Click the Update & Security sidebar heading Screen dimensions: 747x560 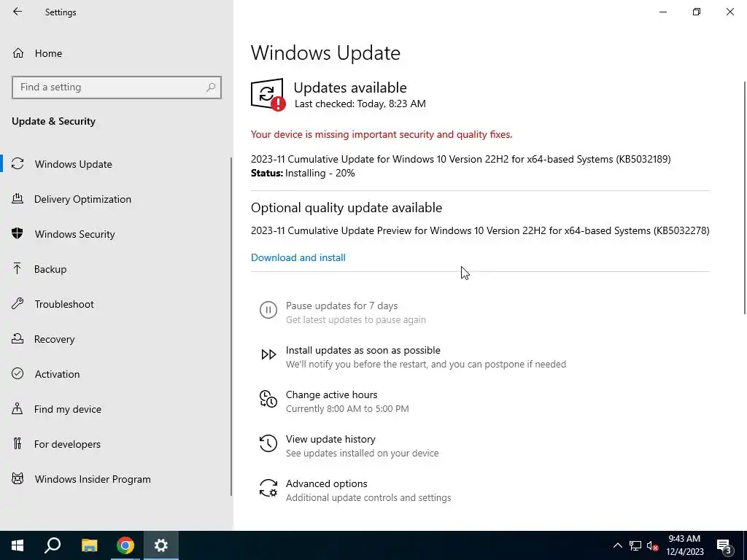coord(53,121)
